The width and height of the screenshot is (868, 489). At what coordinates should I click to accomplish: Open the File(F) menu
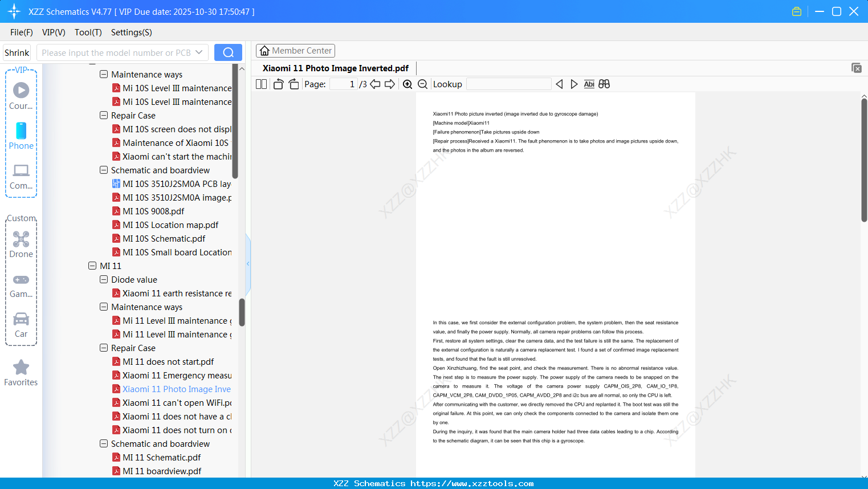(x=22, y=32)
